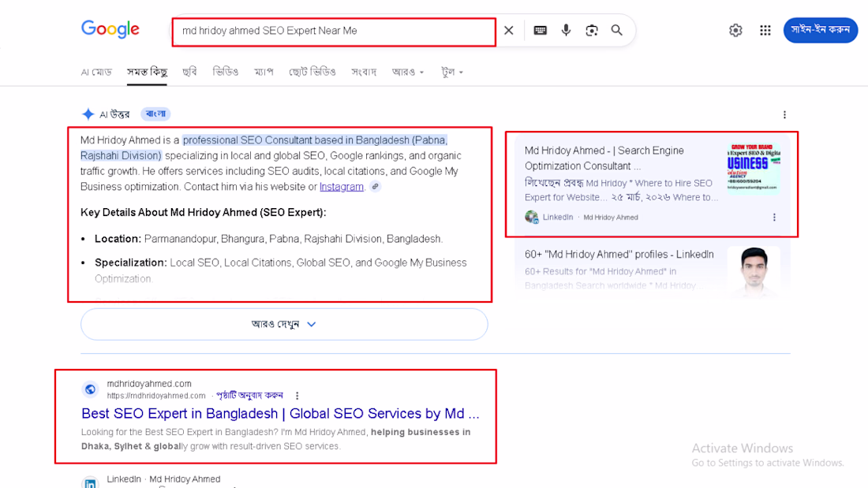
Task: Switch to ভিডিও videos tab
Action: [226, 72]
